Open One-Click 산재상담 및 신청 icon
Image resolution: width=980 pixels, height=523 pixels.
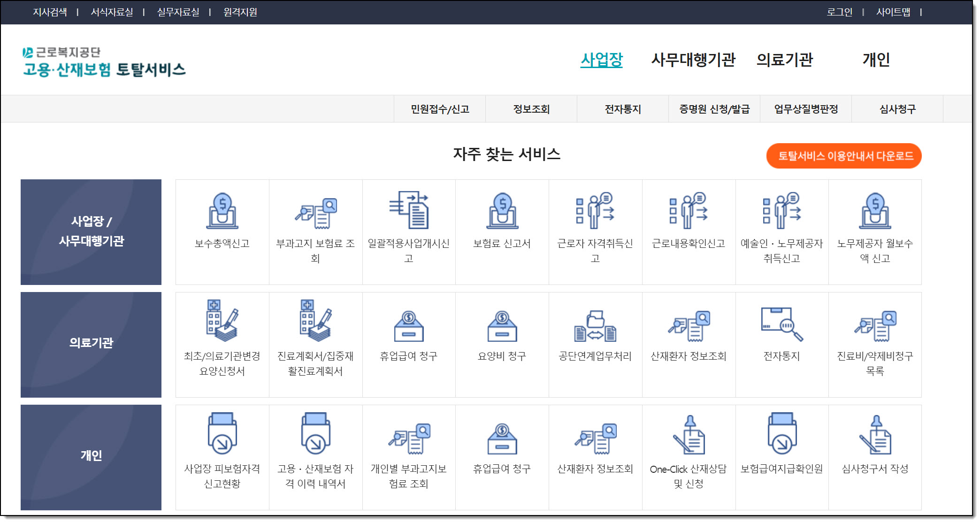point(689,434)
